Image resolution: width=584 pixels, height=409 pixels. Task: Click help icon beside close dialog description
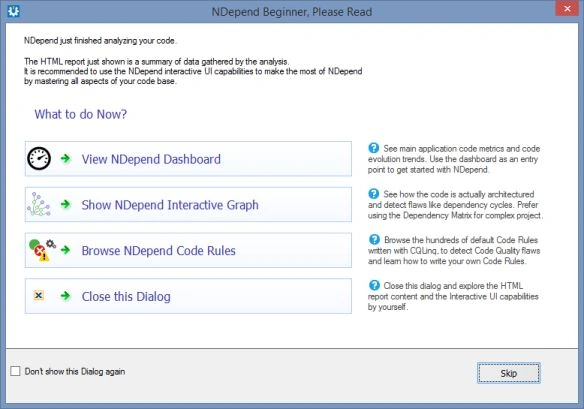click(374, 285)
